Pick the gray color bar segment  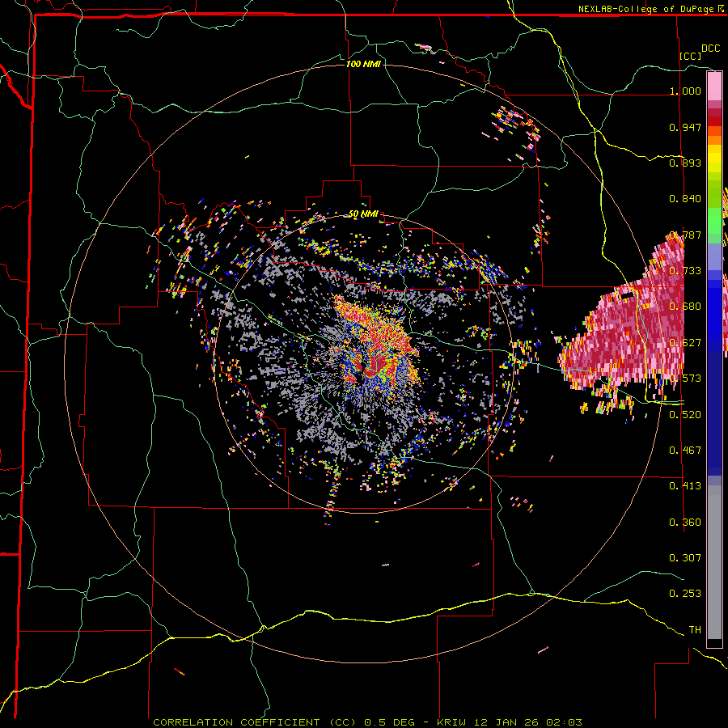[x=714, y=562]
